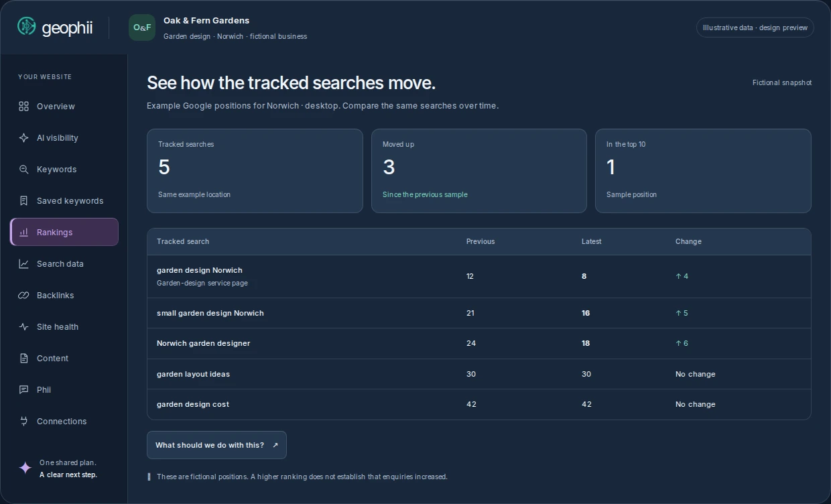This screenshot has width=831, height=504.
Task: Click the Garden-design service page subtitle
Action: tap(202, 283)
